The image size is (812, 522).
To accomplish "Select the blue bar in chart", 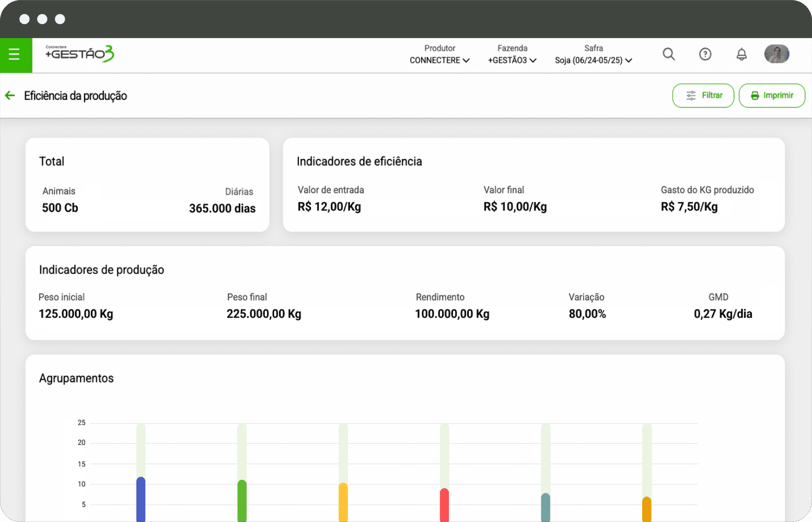I will coord(141,500).
